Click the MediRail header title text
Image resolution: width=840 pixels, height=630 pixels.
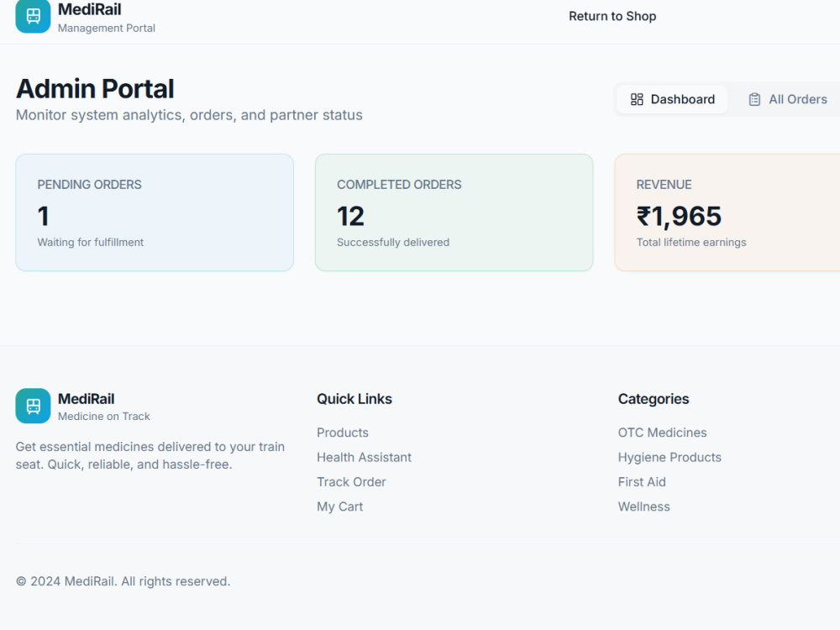click(90, 9)
